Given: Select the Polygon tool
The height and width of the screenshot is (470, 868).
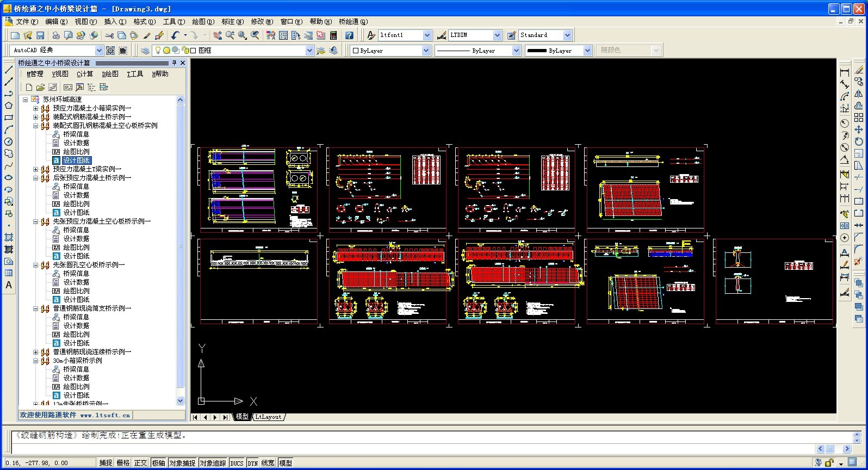Looking at the screenshot, I should tap(9, 106).
